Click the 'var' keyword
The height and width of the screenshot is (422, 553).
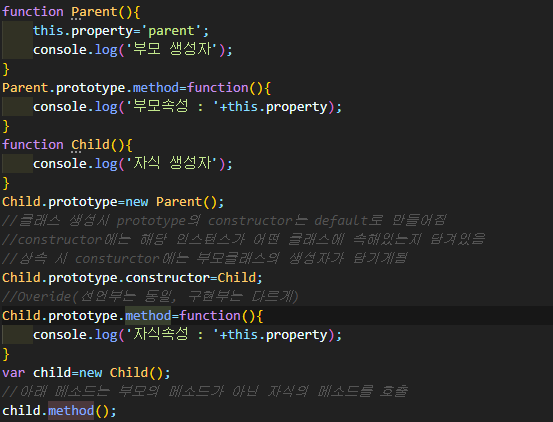tap(13, 373)
